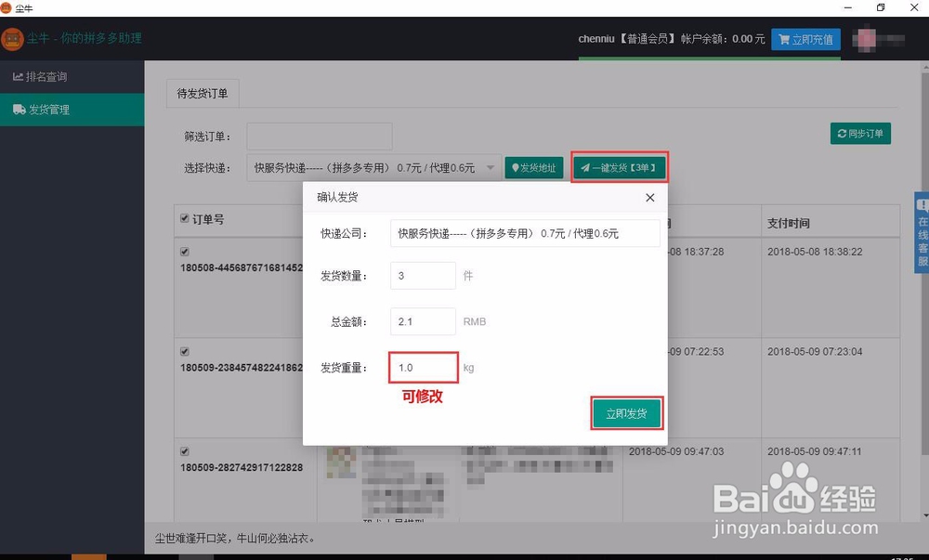
Task: Click payment time 2018-05-09 09:47:11
Action: (x=815, y=451)
